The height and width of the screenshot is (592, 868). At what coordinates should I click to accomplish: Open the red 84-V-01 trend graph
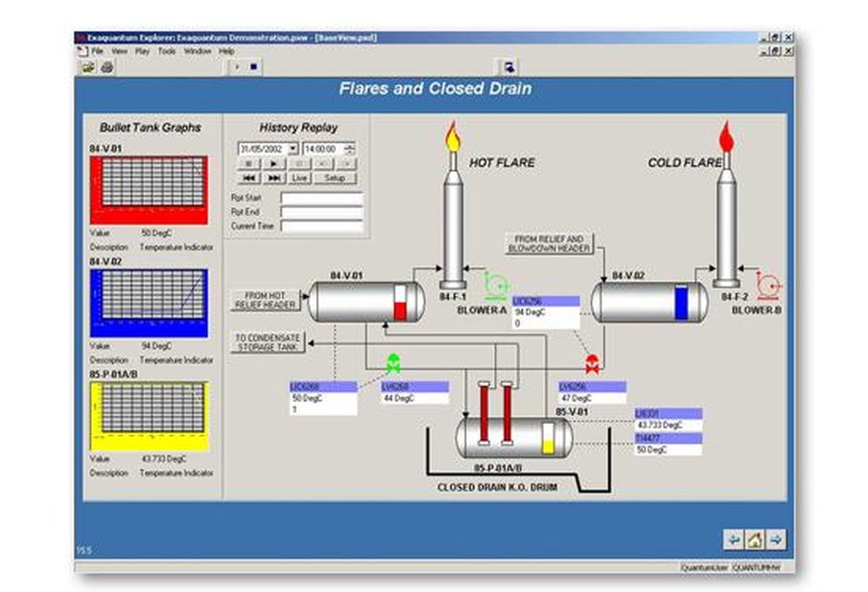[149, 190]
